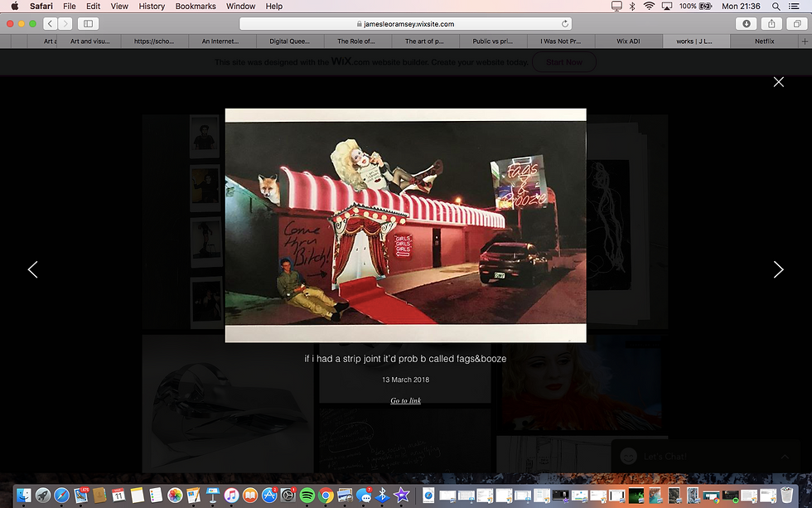Switch to 'The art of p...' tab
812x508 pixels.
click(x=424, y=41)
